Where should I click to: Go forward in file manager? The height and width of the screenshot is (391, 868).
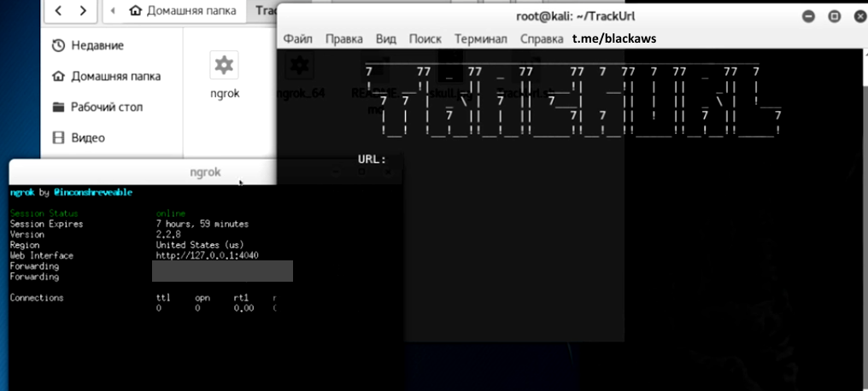(82, 11)
